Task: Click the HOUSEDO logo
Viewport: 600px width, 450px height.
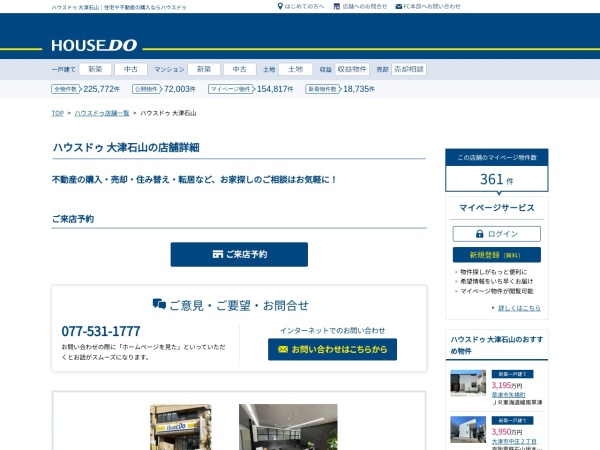Action: 94,46
